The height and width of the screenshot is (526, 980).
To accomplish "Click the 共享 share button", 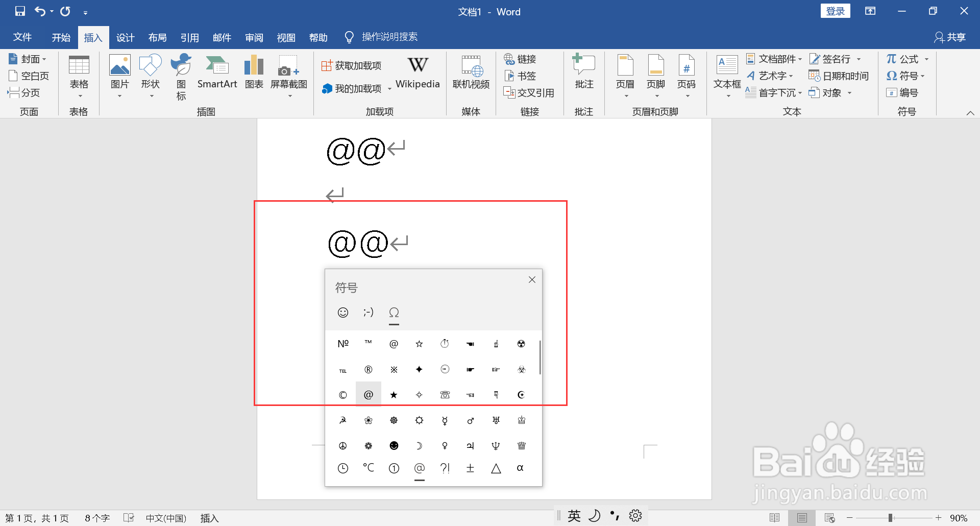I will tap(950, 37).
